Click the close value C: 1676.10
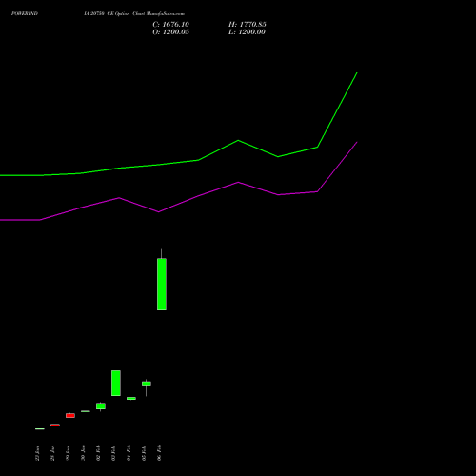Image resolution: width=476 pixels, height=476 pixels. (171, 24)
